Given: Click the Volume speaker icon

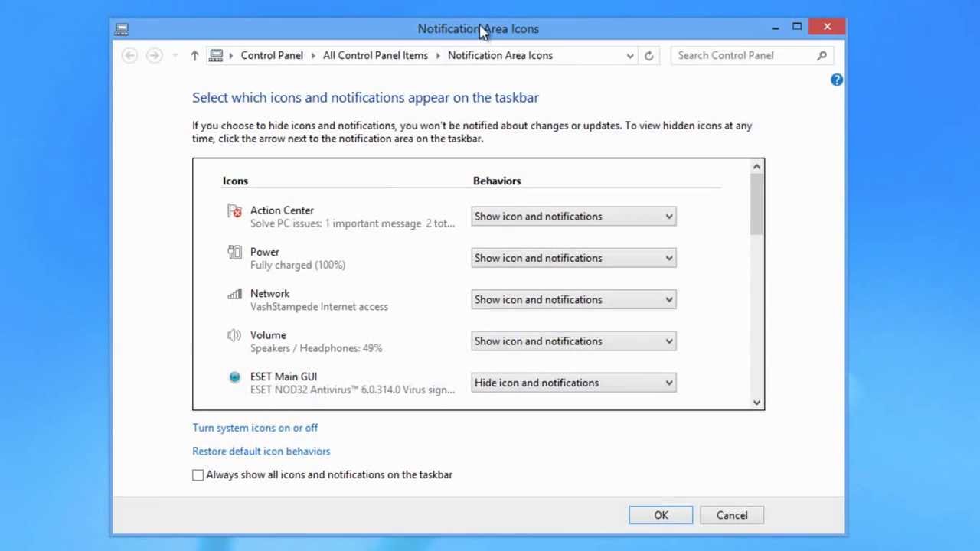Looking at the screenshot, I should [x=234, y=335].
